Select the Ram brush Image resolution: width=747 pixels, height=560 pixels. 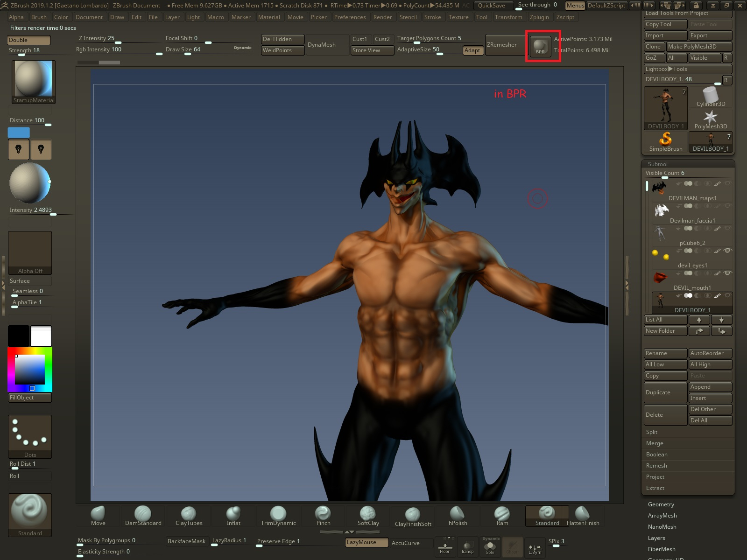502,516
